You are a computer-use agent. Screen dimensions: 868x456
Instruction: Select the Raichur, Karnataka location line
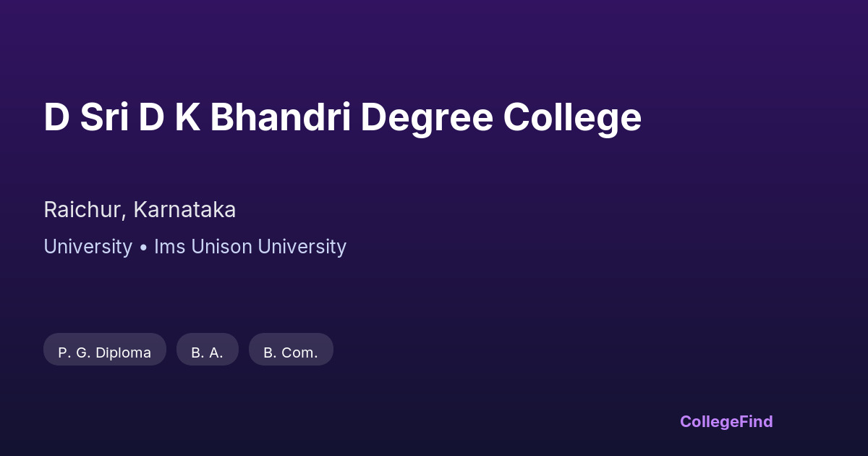click(140, 210)
